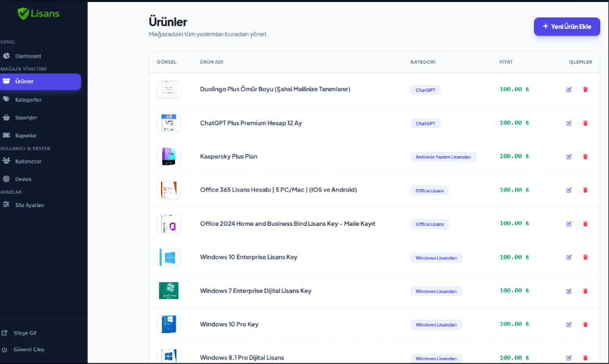Open Siparişler from the sidebar
The height and width of the screenshot is (364, 609).
tap(26, 118)
